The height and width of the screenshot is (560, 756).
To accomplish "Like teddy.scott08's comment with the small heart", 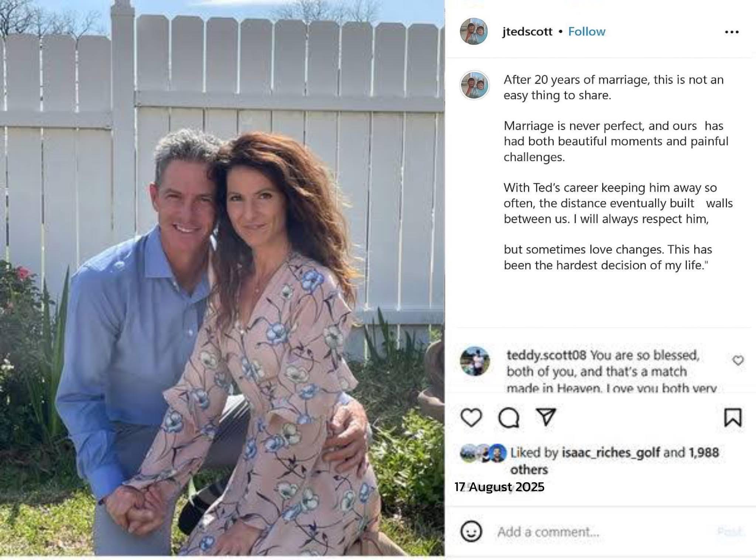I will click(738, 360).
